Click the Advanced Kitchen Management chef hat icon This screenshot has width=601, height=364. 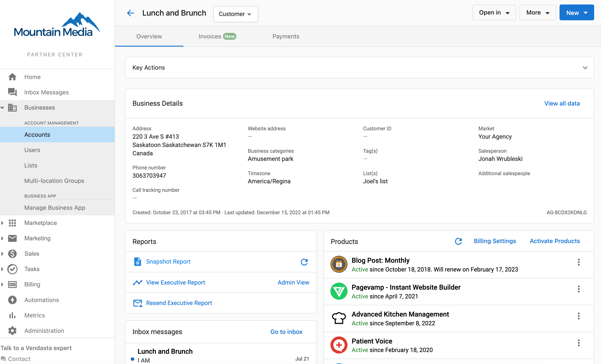(339, 318)
